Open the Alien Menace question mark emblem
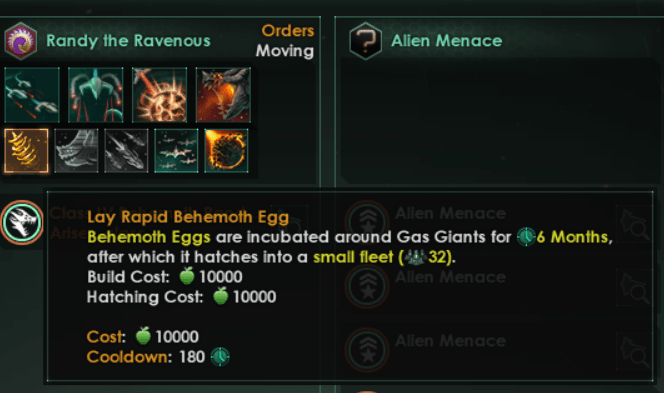Screen dimensions: 664x393 (365, 41)
